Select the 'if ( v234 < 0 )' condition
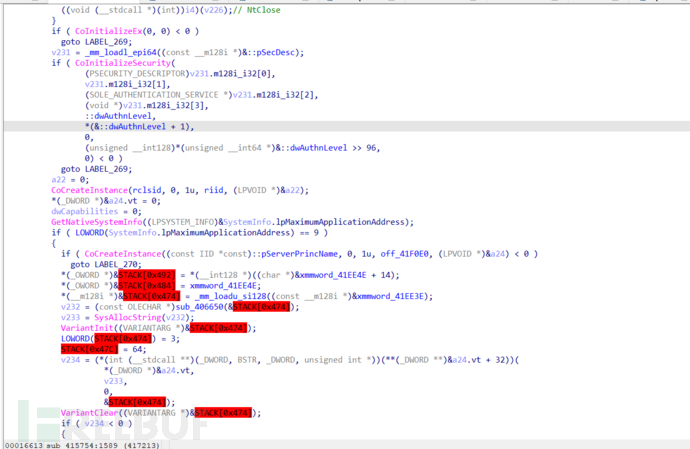The height and width of the screenshot is (449, 690). (x=96, y=423)
